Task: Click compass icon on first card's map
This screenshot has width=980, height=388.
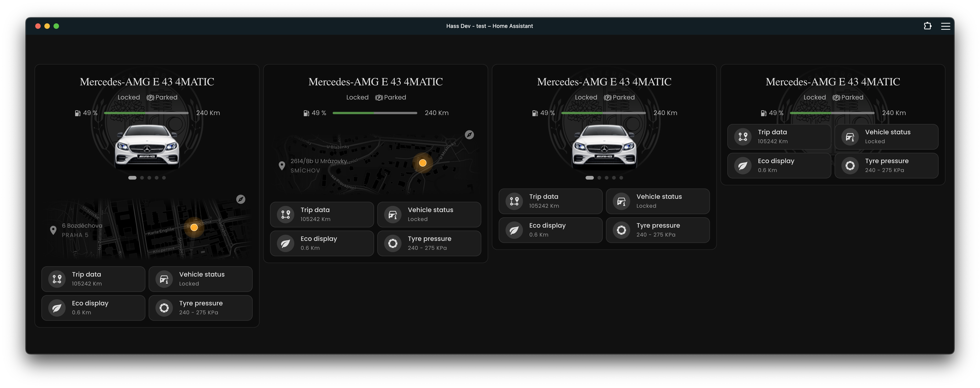Action: (241, 199)
